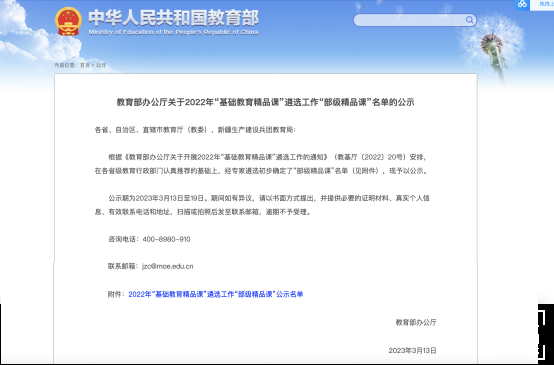Go to 首页 in the breadcrumb
The image size is (554, 365).
click(x=85, y=65)
